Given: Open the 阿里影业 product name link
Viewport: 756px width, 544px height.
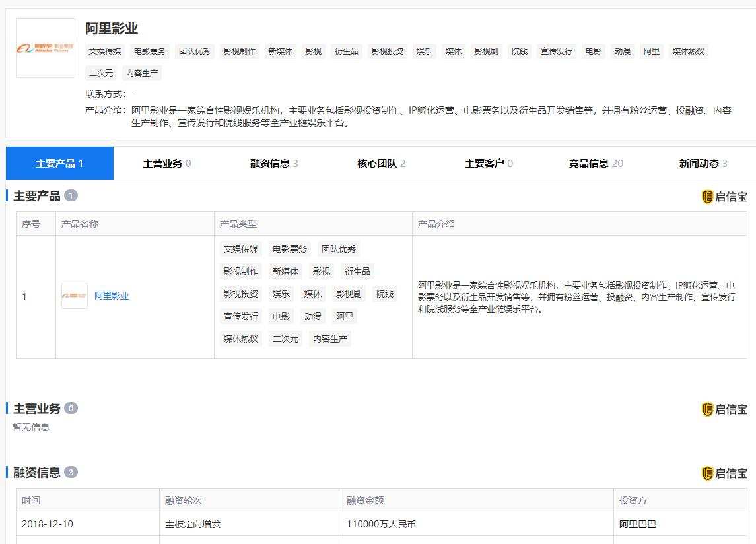Looking at the screenshot, I should pyautogui.click(x=112, y=295).
